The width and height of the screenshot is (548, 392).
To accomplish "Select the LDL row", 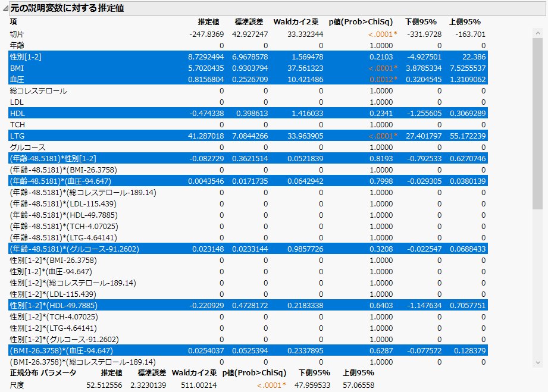I will point(248,102).
